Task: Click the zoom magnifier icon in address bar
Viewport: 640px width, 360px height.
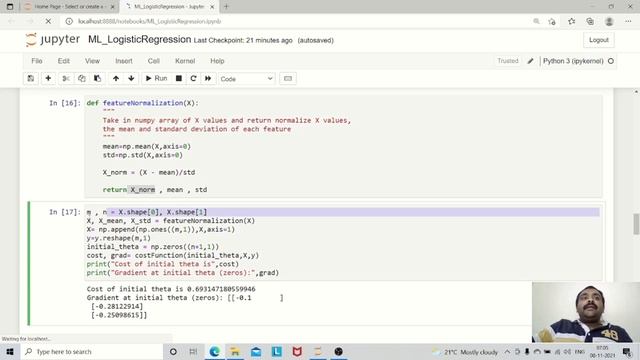Action: point(536,21)
